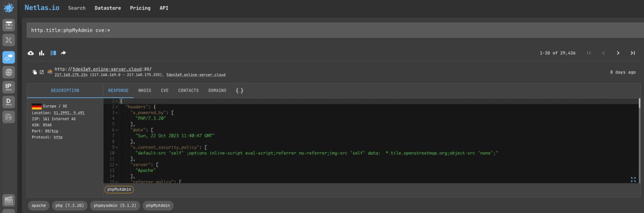Click the globe DNS search icon
Viewport: 644px width, 213px height.
[9, 73]
